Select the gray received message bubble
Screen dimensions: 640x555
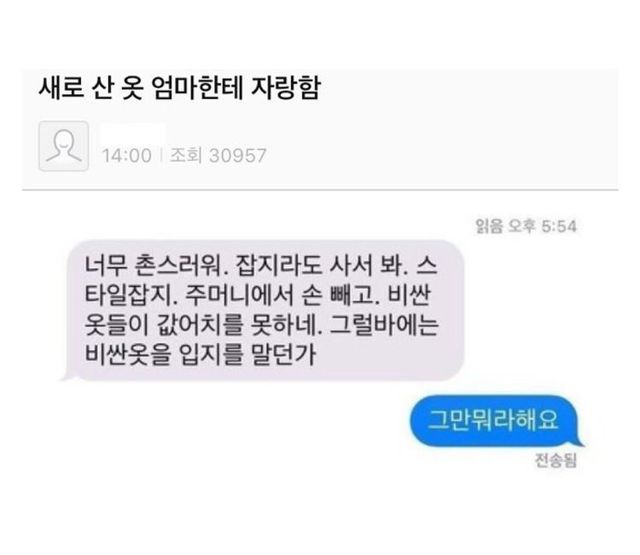(263, 311)
